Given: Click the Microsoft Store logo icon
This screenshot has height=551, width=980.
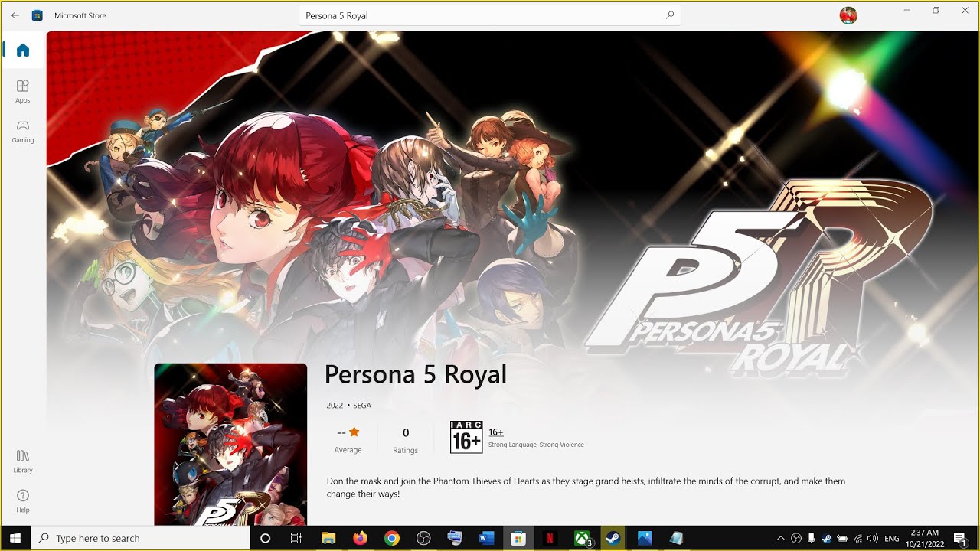Looking at the screenshot, I should [37, 15].
